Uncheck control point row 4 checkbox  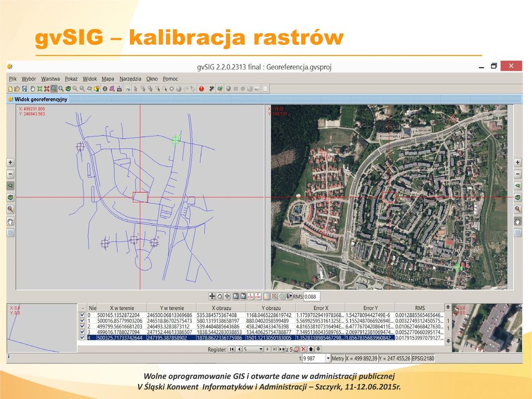(82, 337)
